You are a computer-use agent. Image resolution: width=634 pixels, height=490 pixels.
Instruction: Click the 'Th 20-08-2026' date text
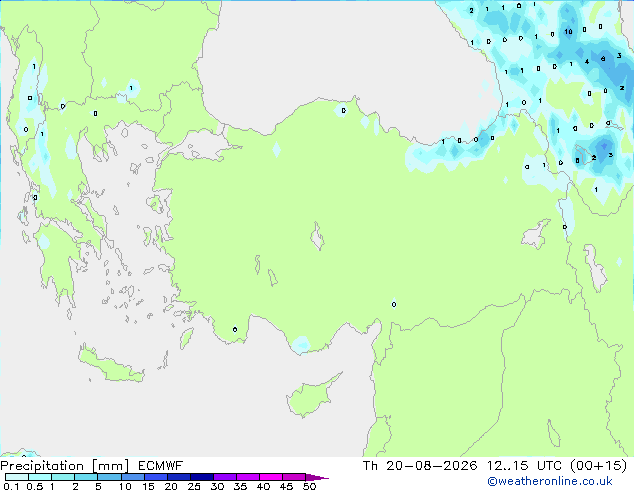[x=420, y=466]
